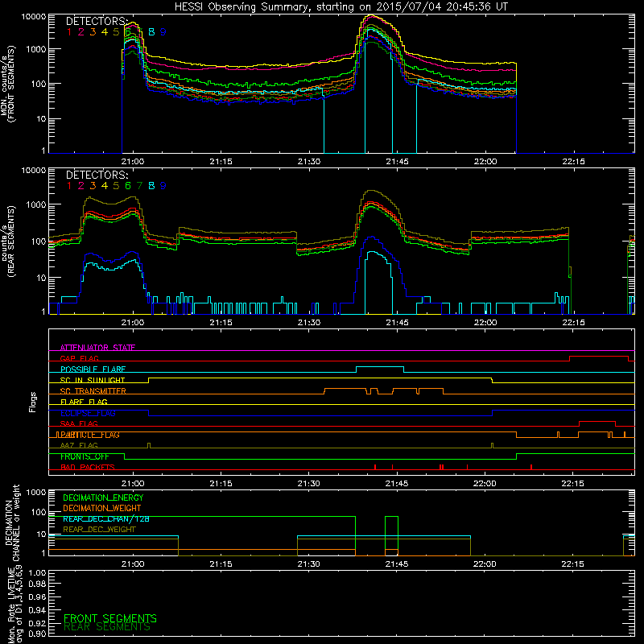Click the 0.92 tick on the livetime axis

click(37, 623)
